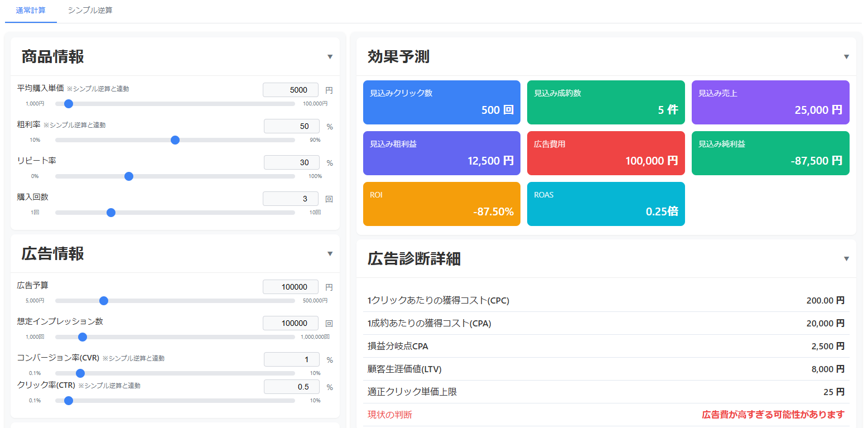Collapse the 商品情報 section
The height and width of the screenshot is (428, 868).
330,57
